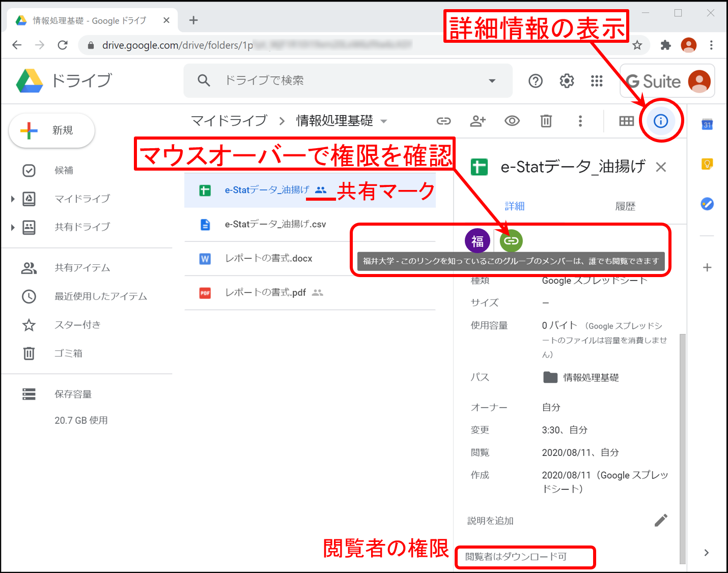
Task: Click the purple 福 owner avatar
Action: point(478,241)
